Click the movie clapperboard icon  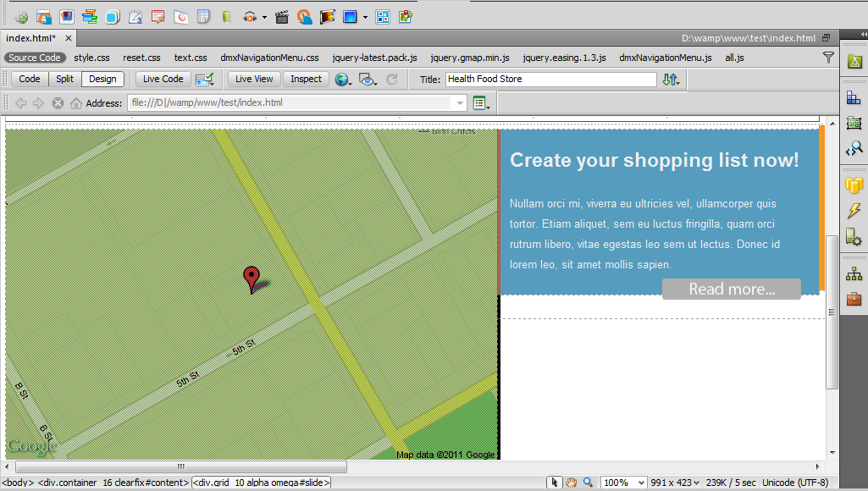point(282,17)
